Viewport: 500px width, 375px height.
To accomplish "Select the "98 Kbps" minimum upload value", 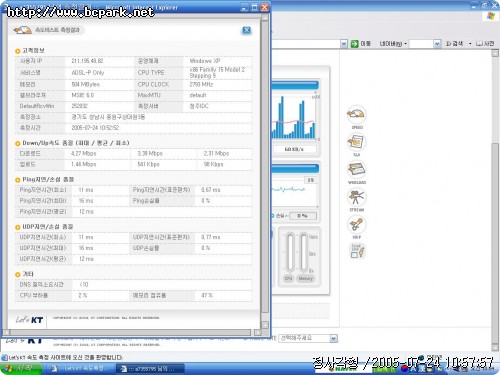I will click(x=213, y=164).
